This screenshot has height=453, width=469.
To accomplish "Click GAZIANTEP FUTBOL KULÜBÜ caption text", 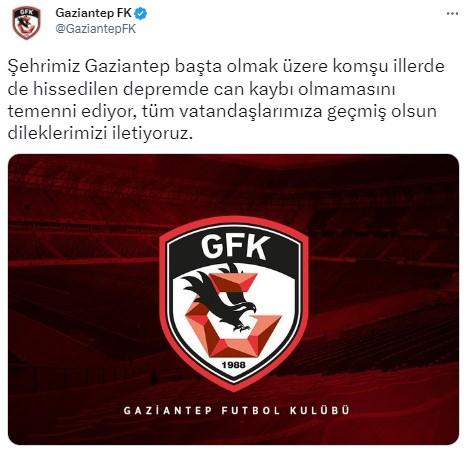I will point(237,410).
